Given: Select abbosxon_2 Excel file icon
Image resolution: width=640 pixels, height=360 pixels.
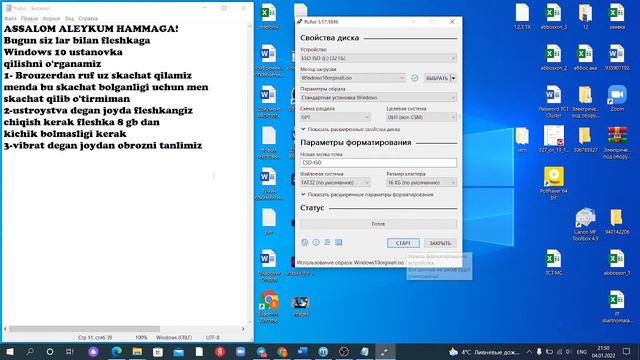Looking at the screenshot, I should pos(553,58).
